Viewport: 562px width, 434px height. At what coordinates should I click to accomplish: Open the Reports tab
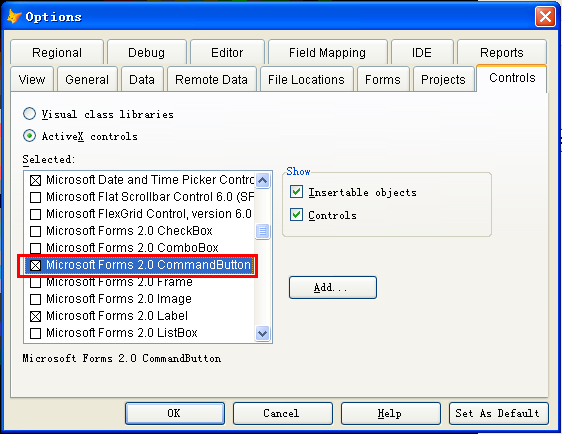tap(502, 52)
